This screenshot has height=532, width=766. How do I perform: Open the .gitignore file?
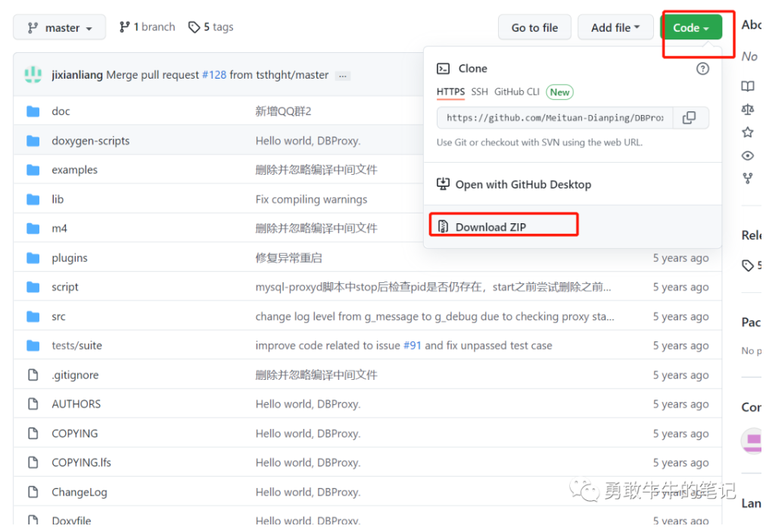75,375
